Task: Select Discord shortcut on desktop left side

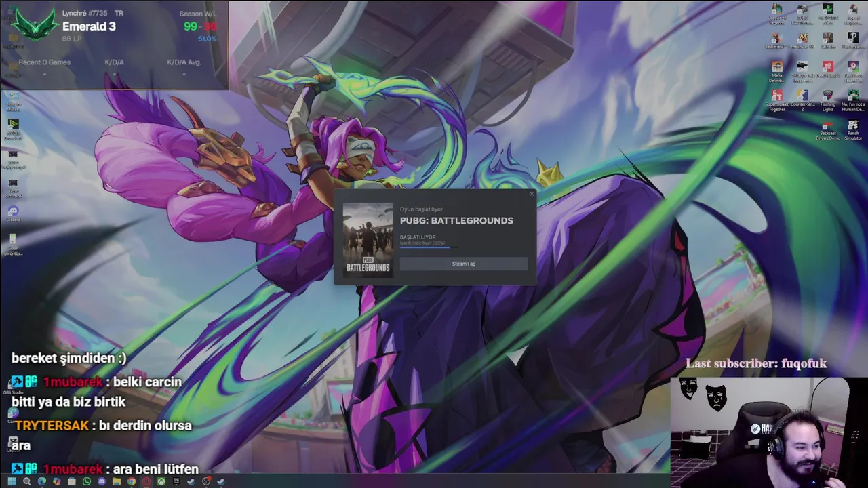Action: 13,214
